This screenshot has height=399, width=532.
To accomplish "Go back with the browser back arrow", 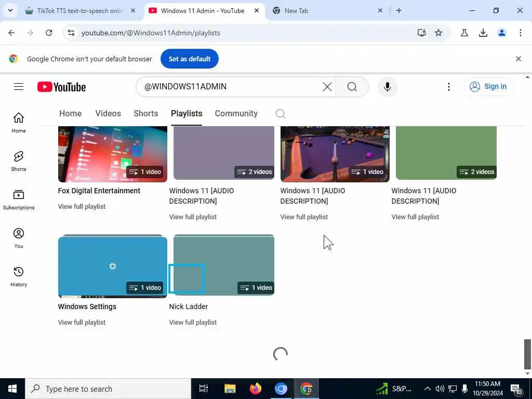I will pyautogui.click(x=11, y=33).
